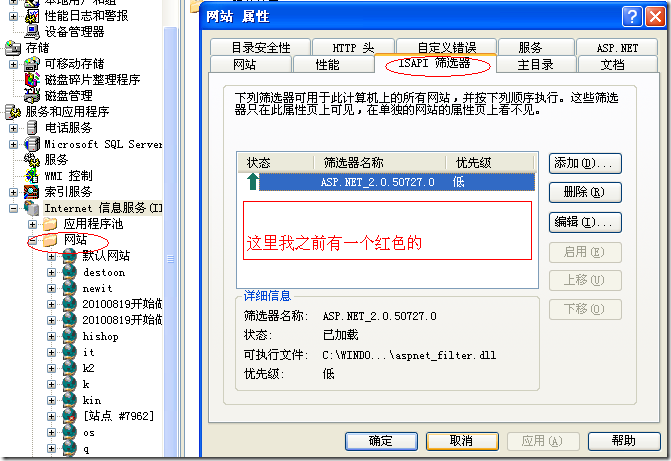
Task: Click the kin site globe icon
Action: click(x=69, y=400)
